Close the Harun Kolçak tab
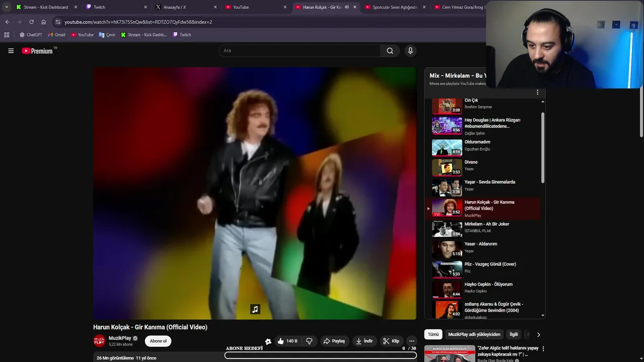This screenshot has width=644, height=362. [x=355, y=7]
